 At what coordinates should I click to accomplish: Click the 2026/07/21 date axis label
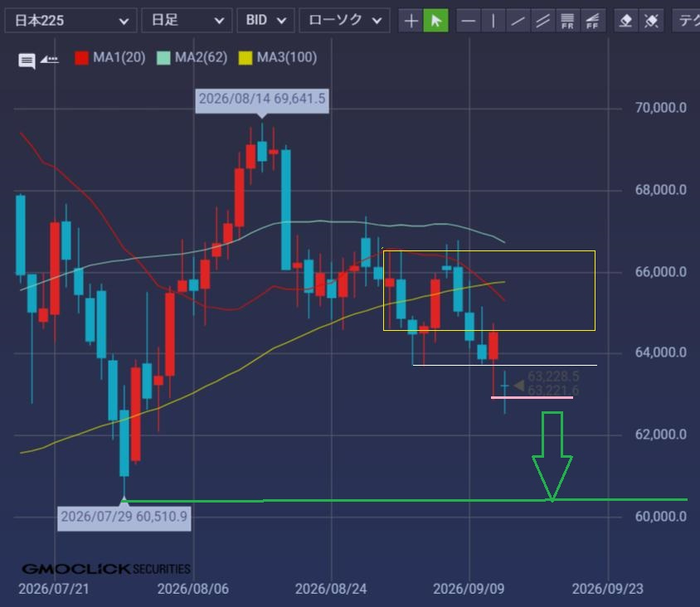coord(54,589)
